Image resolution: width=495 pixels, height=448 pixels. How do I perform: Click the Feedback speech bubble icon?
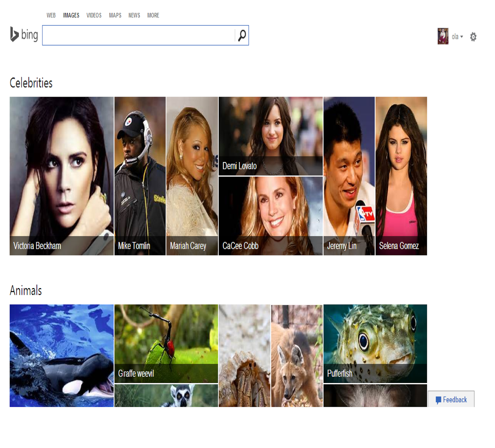tap(438, 400)
